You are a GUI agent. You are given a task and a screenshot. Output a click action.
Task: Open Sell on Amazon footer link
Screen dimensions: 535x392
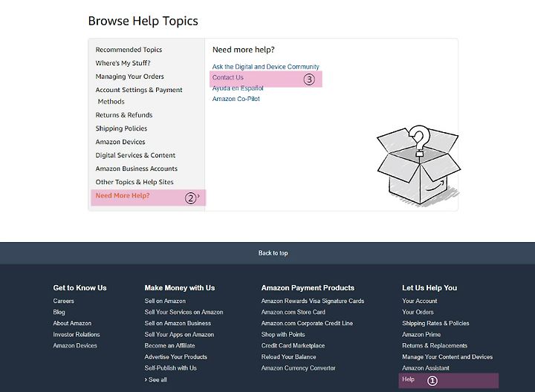point(165,301)
